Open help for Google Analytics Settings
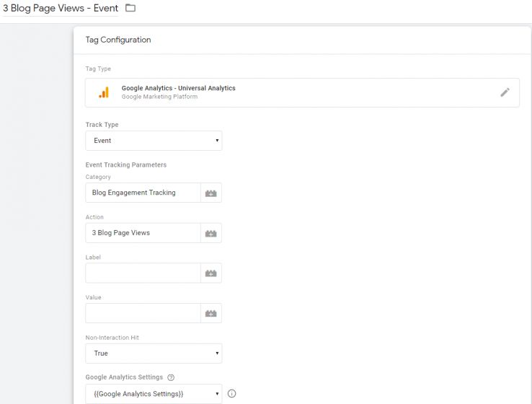 171,377
